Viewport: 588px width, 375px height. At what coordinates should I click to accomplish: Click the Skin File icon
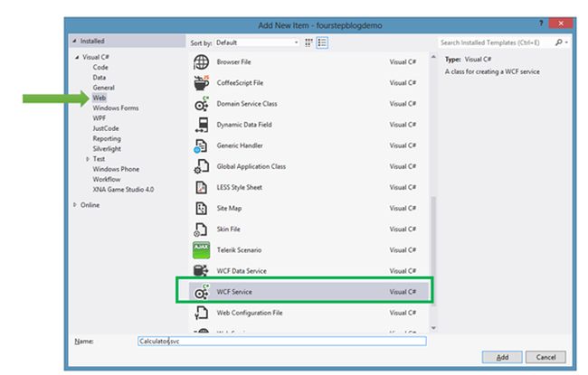click(201, 230)
